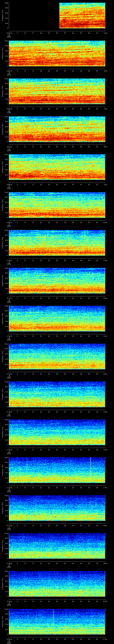The image size is (114, 644).
Task: Click the 3:19:00 start time label
Action: 9,601
